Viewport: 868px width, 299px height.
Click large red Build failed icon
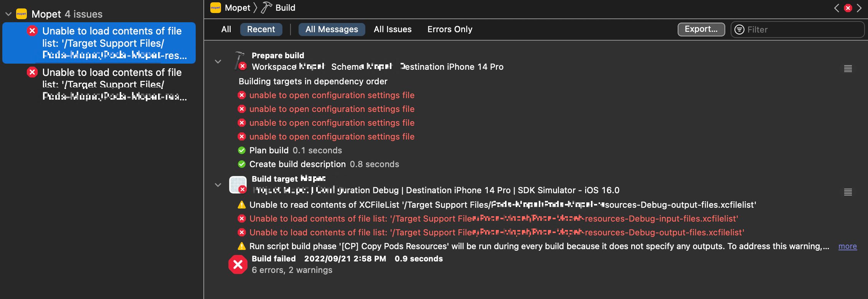[x=238, y=264]
